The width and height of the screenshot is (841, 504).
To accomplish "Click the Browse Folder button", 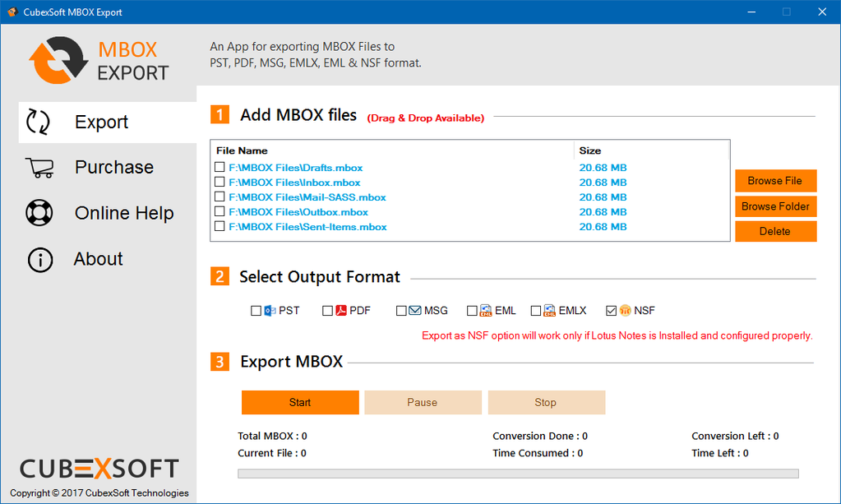I will tap(775, 206).
